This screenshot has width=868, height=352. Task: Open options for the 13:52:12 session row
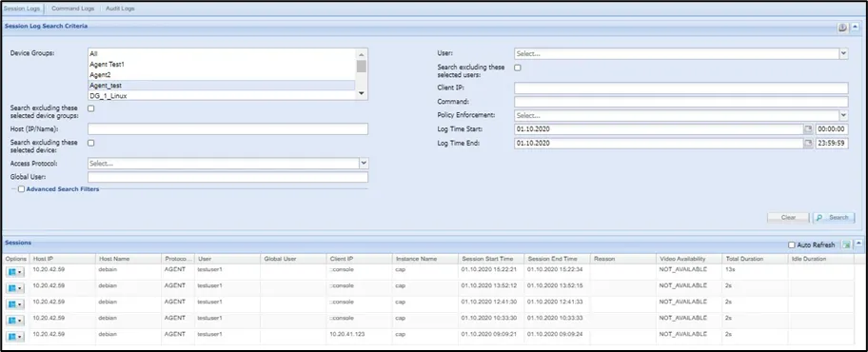coord(15,288)
